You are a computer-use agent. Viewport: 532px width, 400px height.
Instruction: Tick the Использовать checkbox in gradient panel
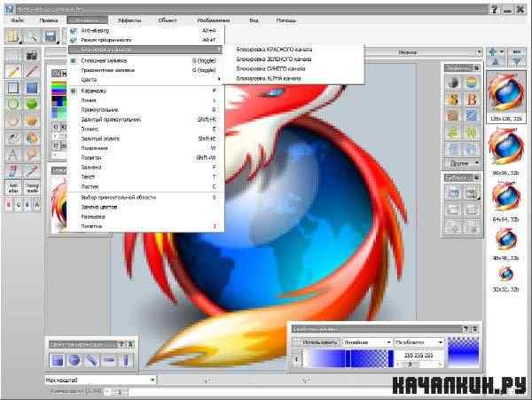(297, 342)
